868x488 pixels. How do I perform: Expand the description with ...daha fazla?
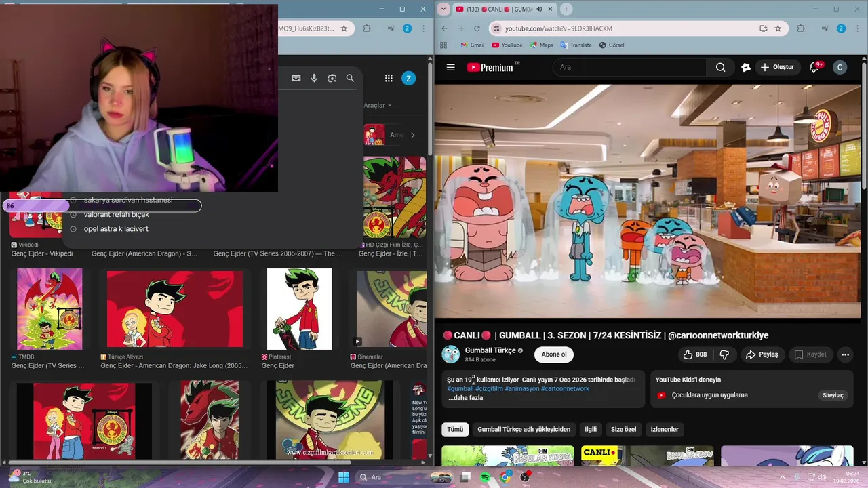[x=465, y=398]
